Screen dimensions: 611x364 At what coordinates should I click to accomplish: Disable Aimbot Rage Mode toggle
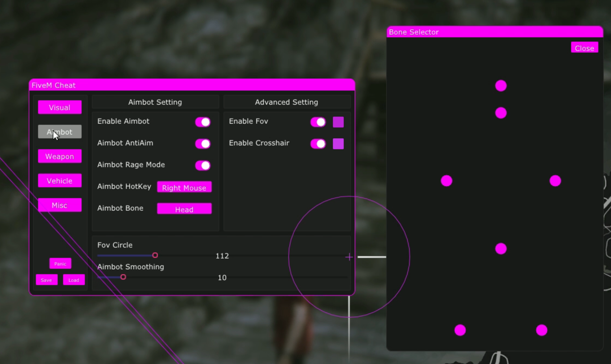pos(203,166)
